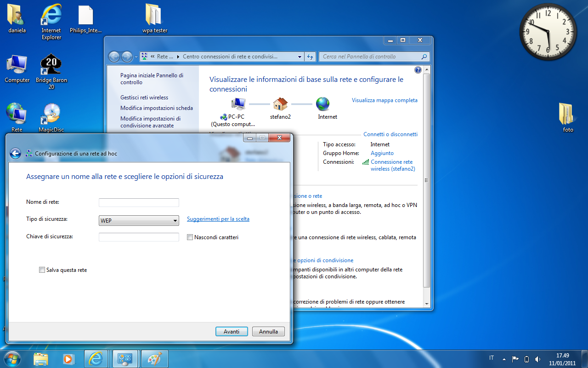Click the stefano2 house network icon
588x368 pixels.
[280, 104]
